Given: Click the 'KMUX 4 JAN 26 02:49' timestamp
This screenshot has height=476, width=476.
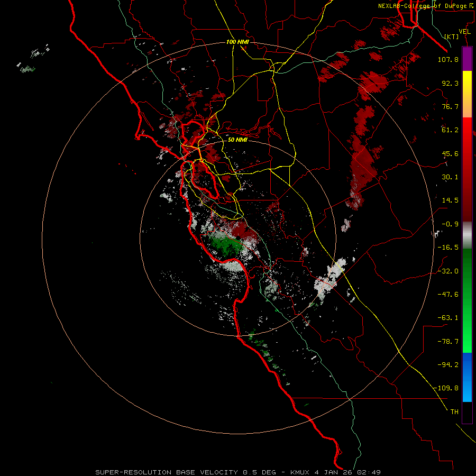Looking at the screenshot, I should pyautogui.click(x=335, y=472).
